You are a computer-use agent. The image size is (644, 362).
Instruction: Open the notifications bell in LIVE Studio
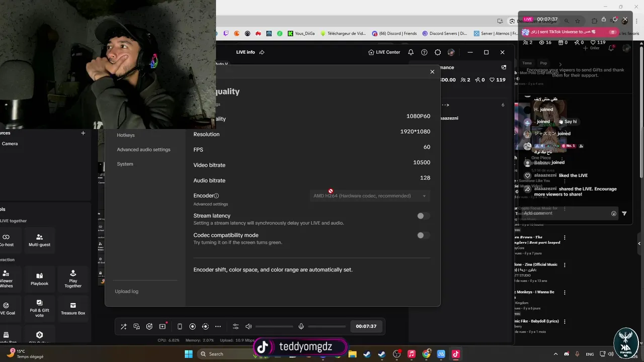point(411,52)
